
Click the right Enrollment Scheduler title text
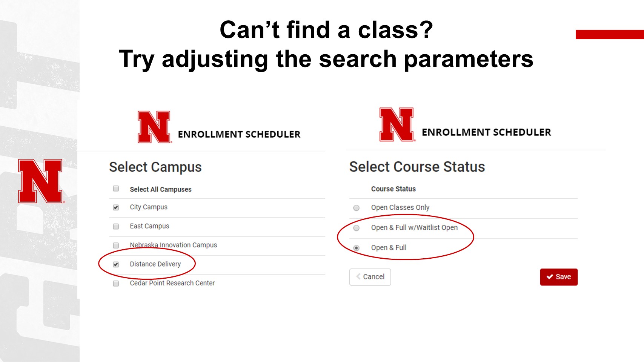point(486,132)
